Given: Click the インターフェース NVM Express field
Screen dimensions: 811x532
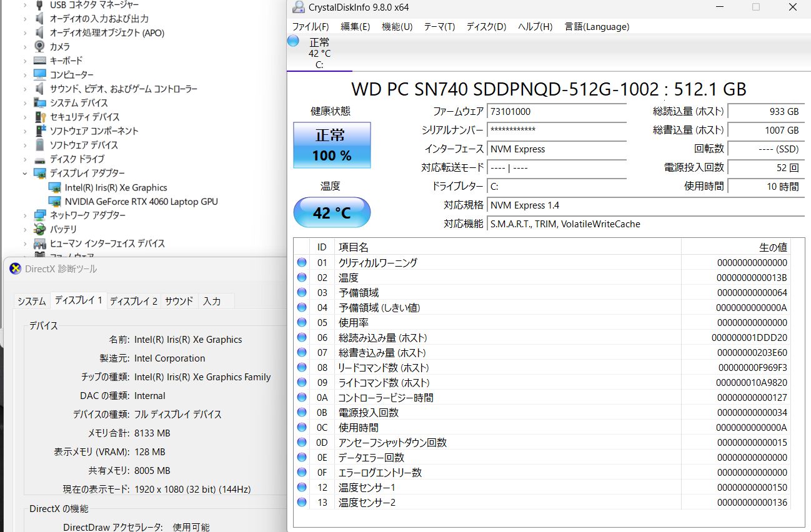Looking at the screenshot, I should click(556, 149).
